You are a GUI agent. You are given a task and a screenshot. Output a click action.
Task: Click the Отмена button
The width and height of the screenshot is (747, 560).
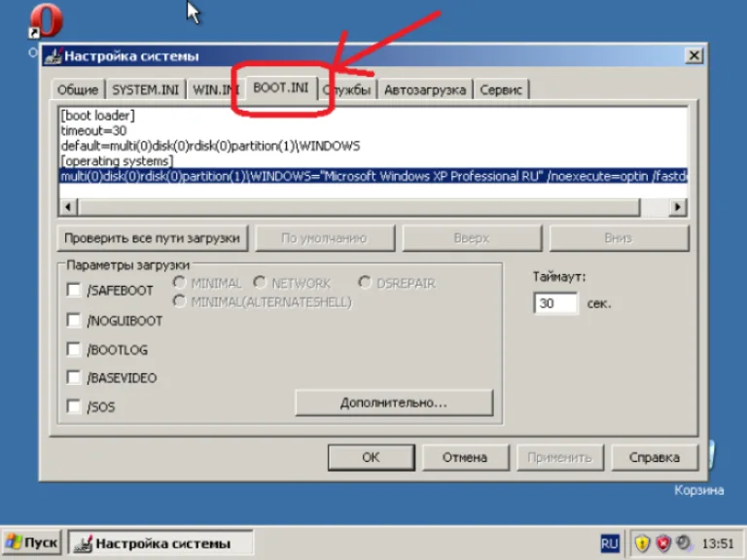pyautogui.click(x=465, y=458)
